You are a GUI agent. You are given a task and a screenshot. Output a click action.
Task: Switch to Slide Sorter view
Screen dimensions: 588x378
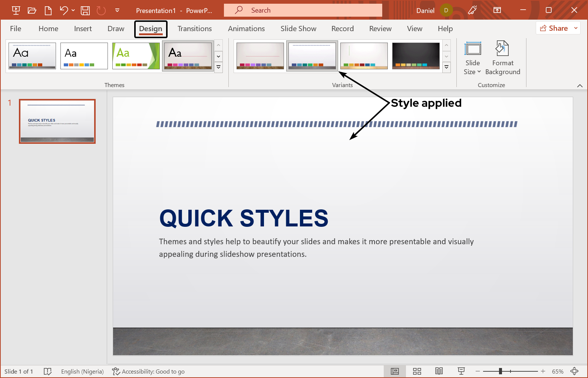[x=417, y=371]
